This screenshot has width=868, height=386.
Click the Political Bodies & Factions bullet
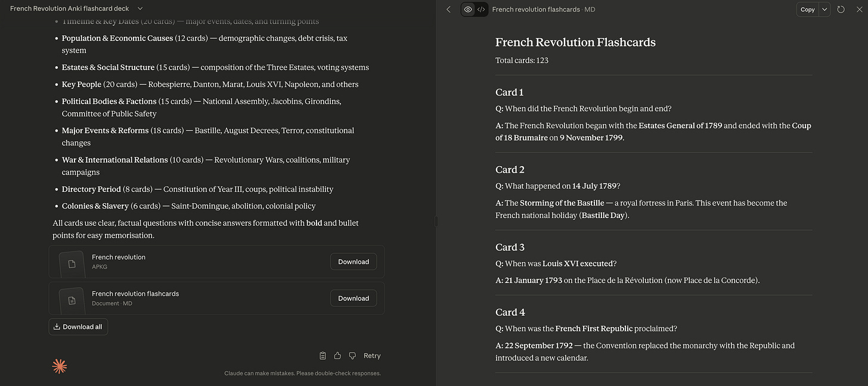pyautogui.click(x=201, y=107)
